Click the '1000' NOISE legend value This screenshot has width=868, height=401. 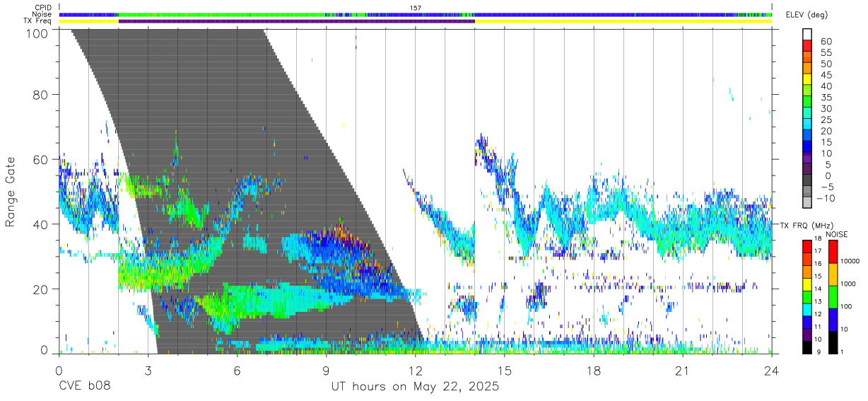coord(848,285)
